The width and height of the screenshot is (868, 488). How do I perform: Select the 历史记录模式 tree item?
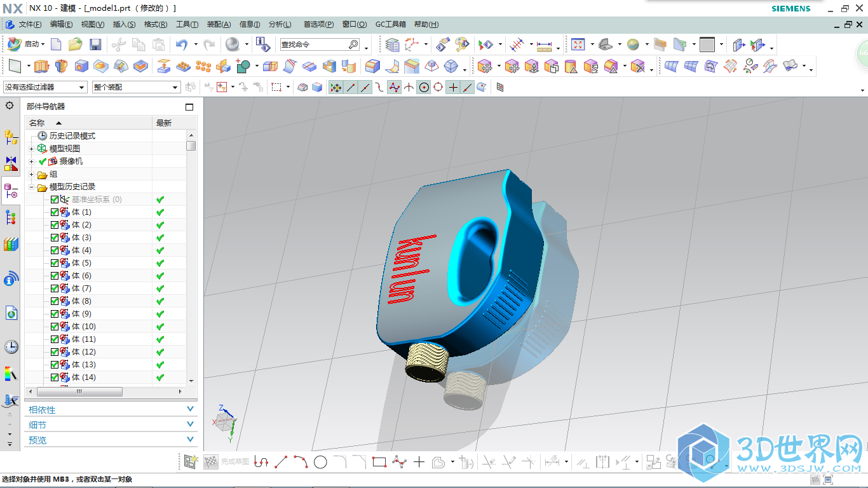72,136
